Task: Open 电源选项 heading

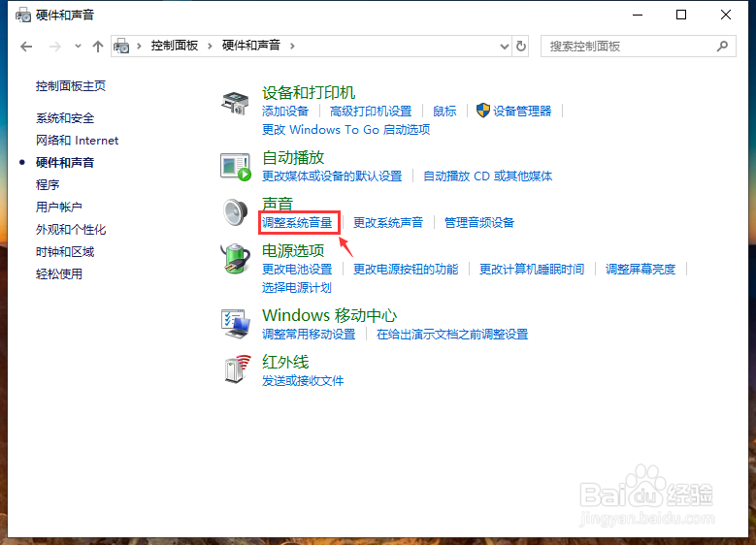Action: pyautogui.click(x=293, y=250)
